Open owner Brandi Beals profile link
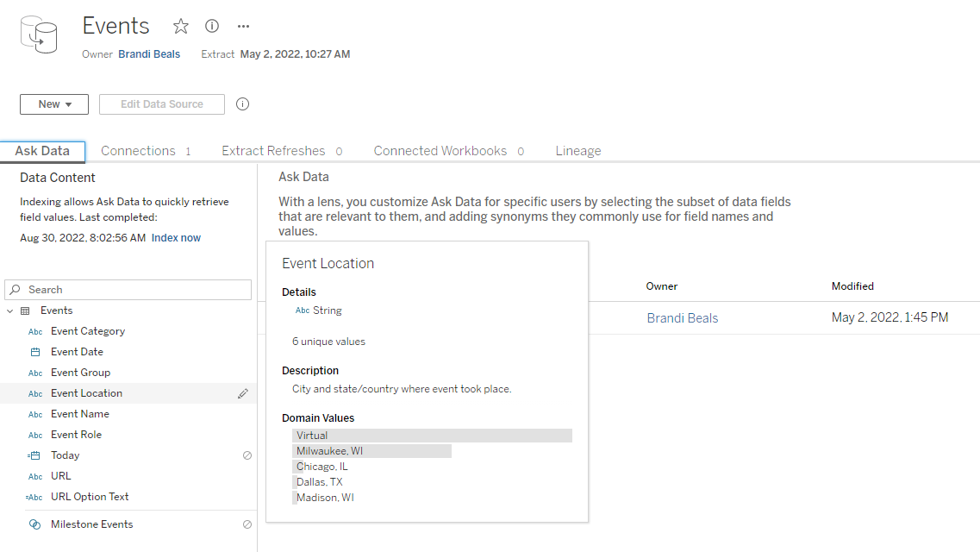This screenshot has width=980, height=552. tap(149, 53)
